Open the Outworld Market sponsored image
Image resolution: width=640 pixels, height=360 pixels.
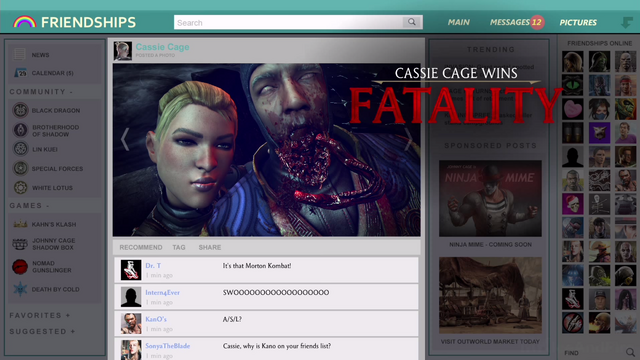coord(490,295)
